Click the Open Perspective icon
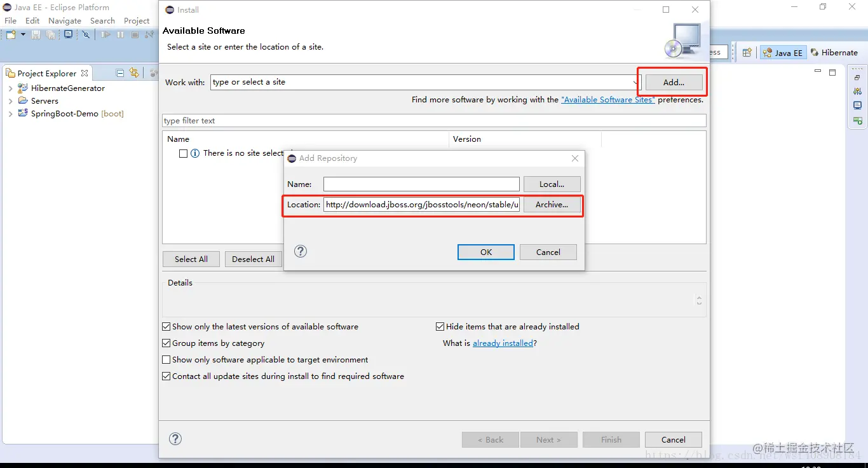Image resolution: width=868 pixels, height=468 pixels. (747, 53)
